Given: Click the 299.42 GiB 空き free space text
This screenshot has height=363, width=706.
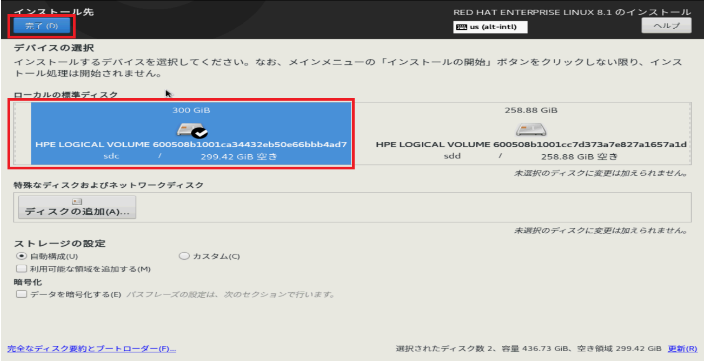Looking at the screenshot, I should click(x=239, y=157).
